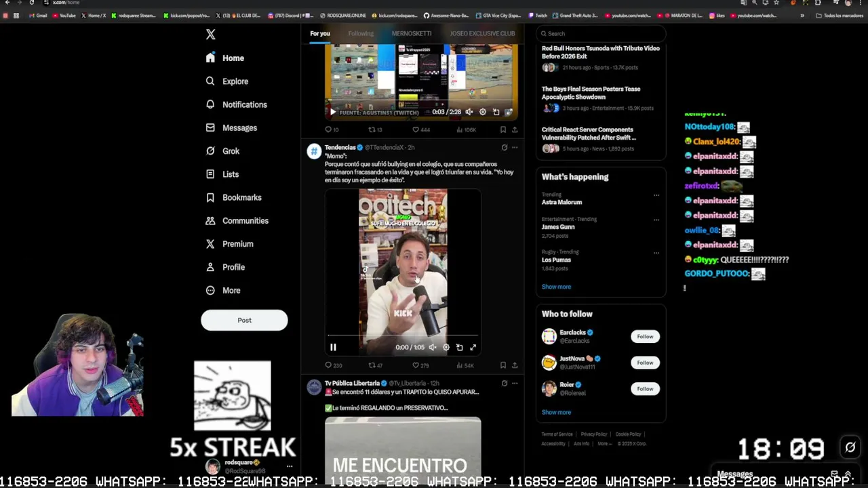Reply to tweet with 230 comments
Screen dimensions: 868x488
(334, 365)
